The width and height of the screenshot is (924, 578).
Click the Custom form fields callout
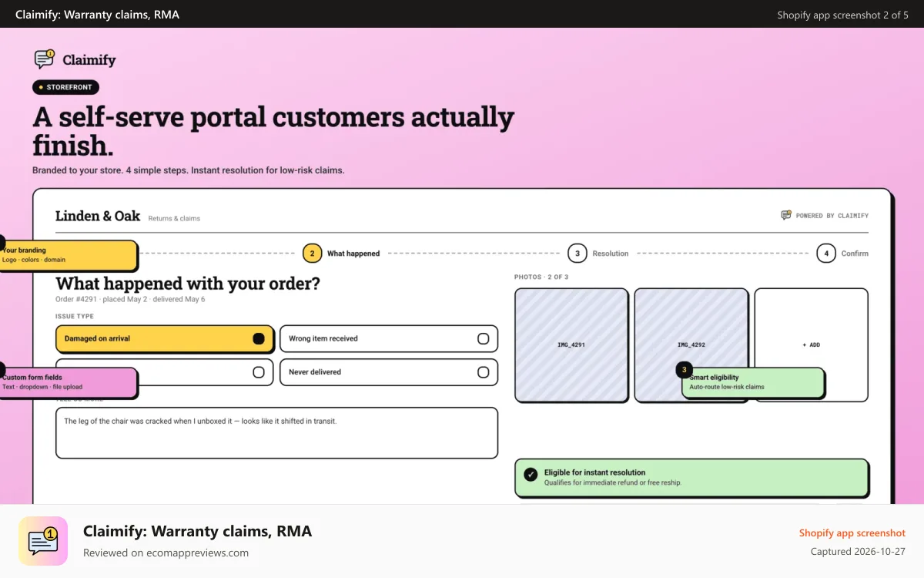[x=69, y=382]
